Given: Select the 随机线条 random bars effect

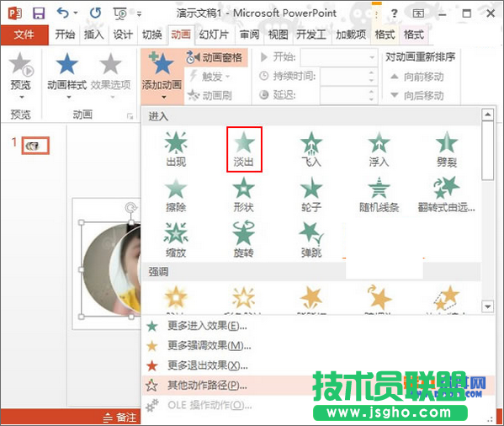Looking at the screenshot, I should point(379,194).
